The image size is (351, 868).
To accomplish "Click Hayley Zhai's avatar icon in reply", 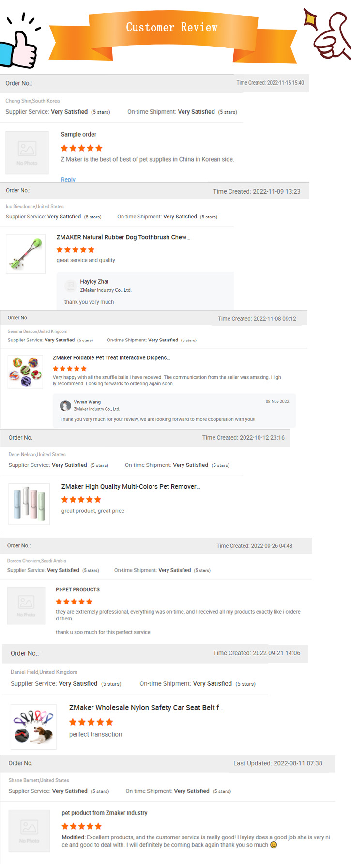I will pyautogui.click(x=71, y=285).
